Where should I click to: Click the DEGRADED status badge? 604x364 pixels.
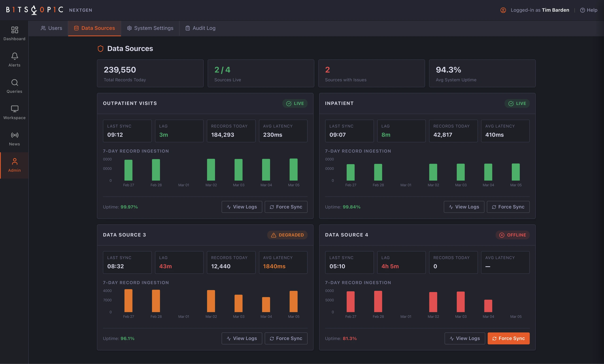coord(287,235)
